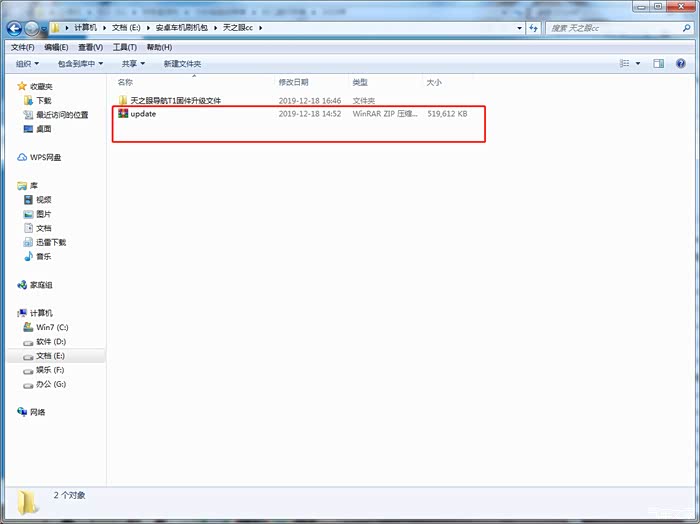The height and width of the screenshot is (524, 700).
Task: Open the 编辑(E) menu
Action: 56,47
